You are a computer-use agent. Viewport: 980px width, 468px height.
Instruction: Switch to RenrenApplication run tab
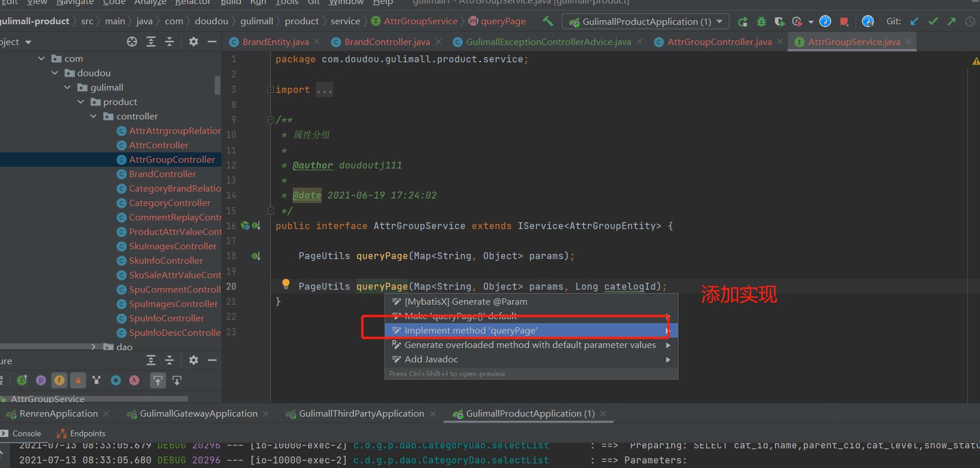[x=58, y=413]
